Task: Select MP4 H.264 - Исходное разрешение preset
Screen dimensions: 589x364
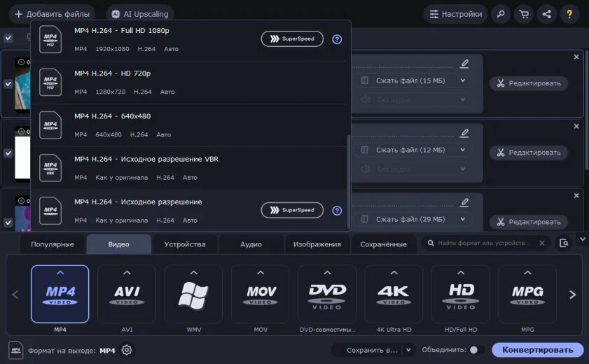Action: click(x=189, y=211)
